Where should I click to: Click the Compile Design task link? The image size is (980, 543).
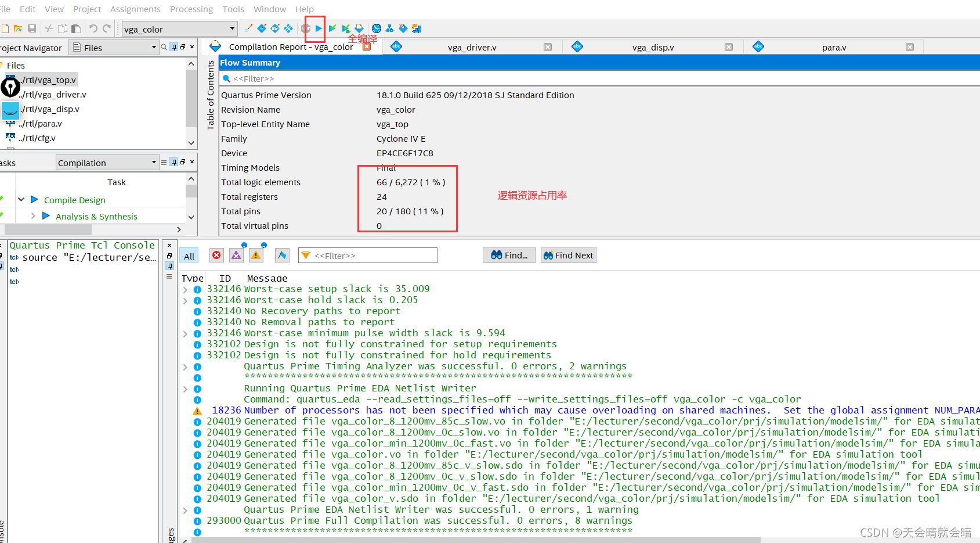75,200
